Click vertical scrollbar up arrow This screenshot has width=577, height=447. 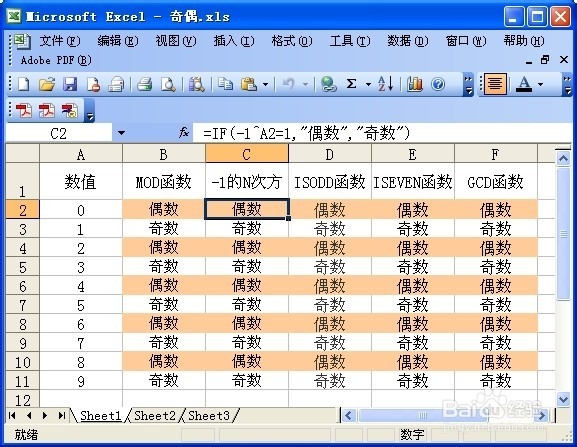[x=563, y=159]
